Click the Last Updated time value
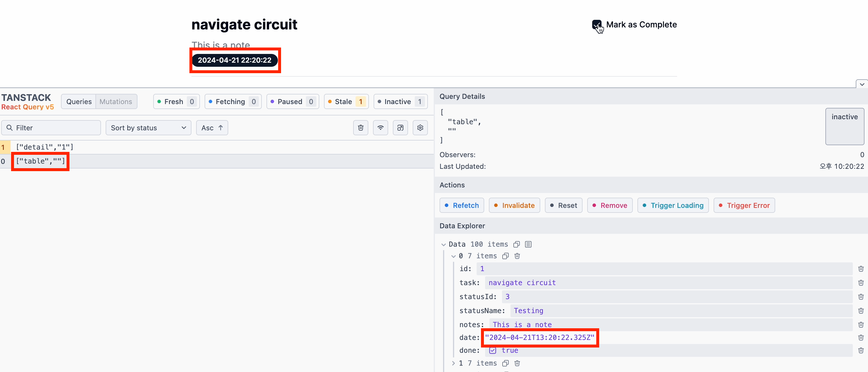 [842, 166]
